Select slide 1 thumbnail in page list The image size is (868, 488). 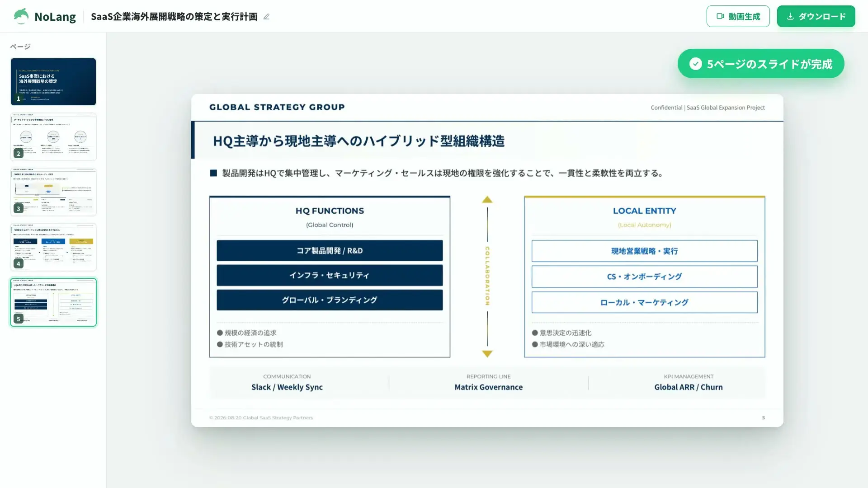tap(53, 82)
